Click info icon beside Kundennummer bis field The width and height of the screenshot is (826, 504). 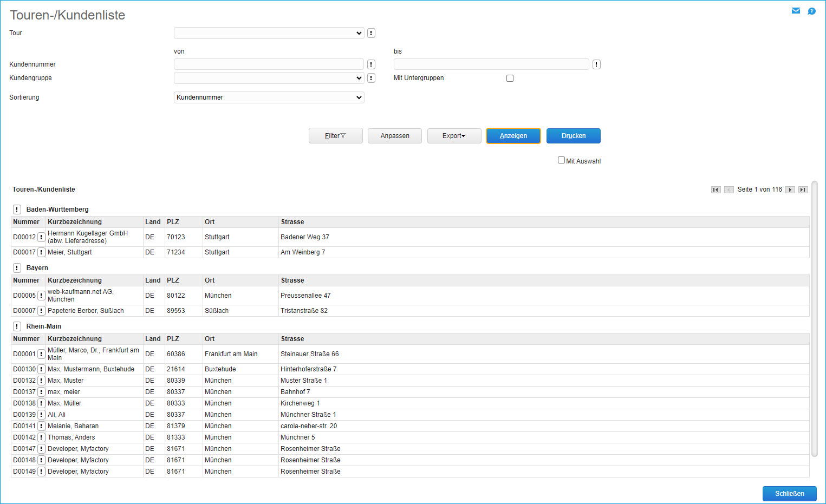[596, 64]
